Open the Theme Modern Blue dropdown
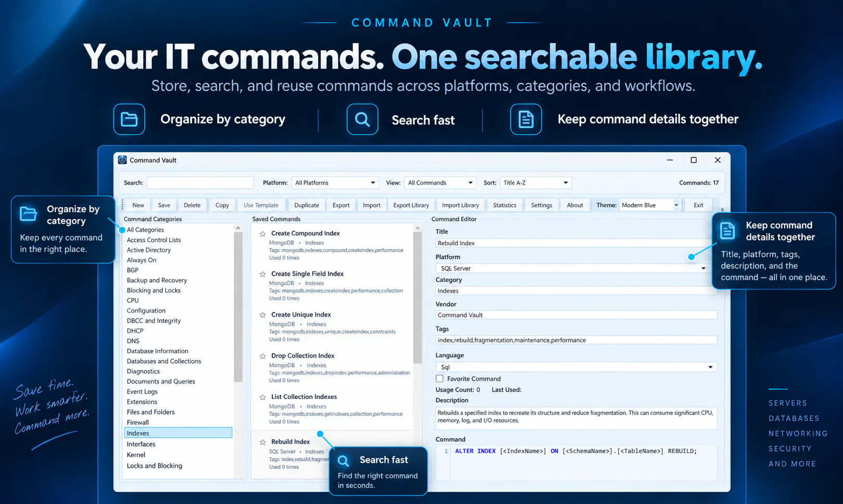This screenshot has height=504, width=843. tap(650, 205)
